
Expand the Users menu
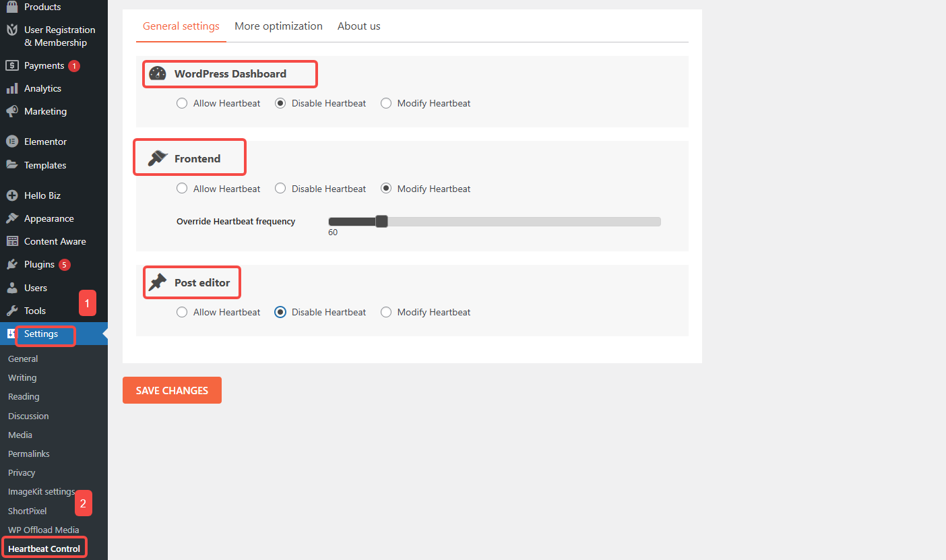(x=34, y=288)
